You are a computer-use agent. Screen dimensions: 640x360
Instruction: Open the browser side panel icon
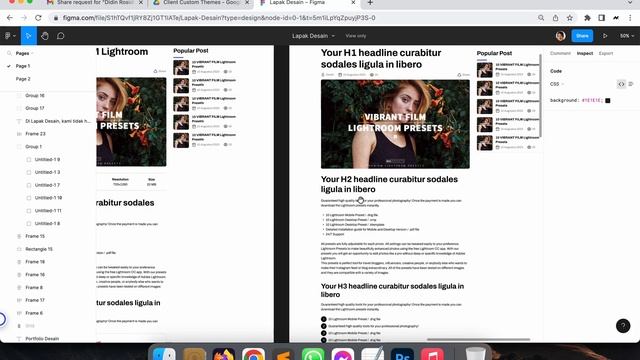click(x=602, y=18)
